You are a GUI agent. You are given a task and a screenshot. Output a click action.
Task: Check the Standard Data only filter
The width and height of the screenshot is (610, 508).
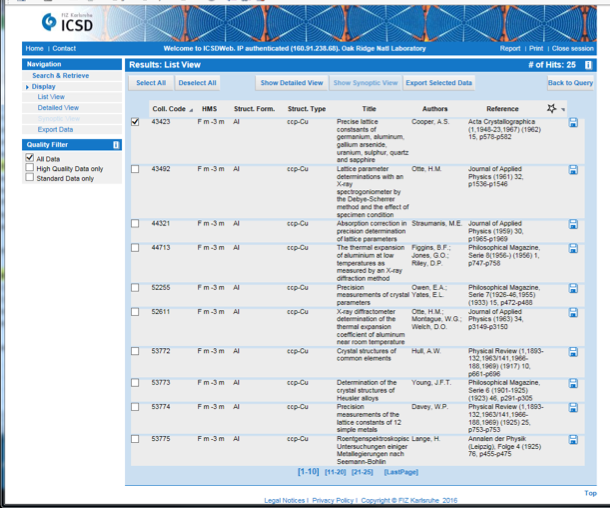[29, 180]
